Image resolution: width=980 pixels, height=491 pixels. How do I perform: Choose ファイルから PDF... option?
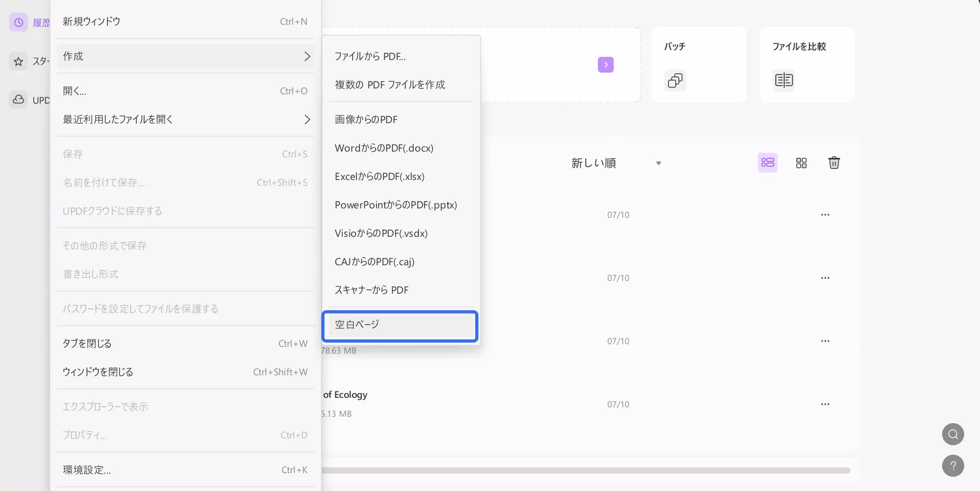pyautogui.click(x=401, y=56)
